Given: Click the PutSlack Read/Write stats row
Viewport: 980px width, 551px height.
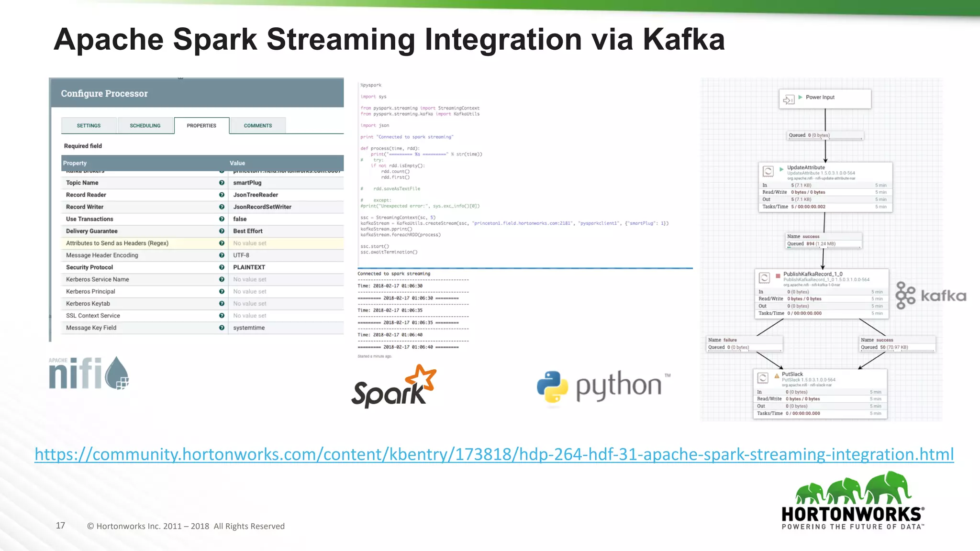Looking at the screenshot, I should (x=820, y=398).
